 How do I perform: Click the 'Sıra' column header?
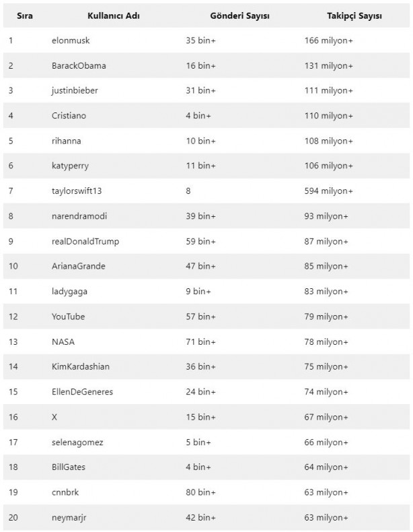point(15,15)
